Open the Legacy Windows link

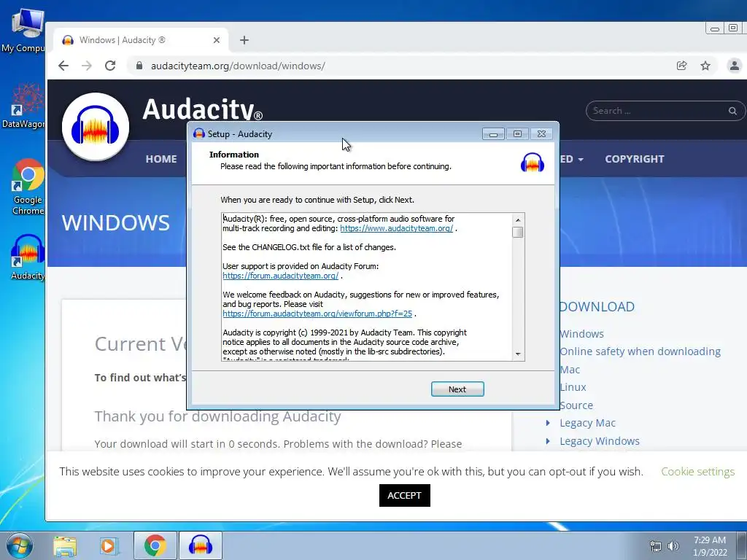[600, 441]
